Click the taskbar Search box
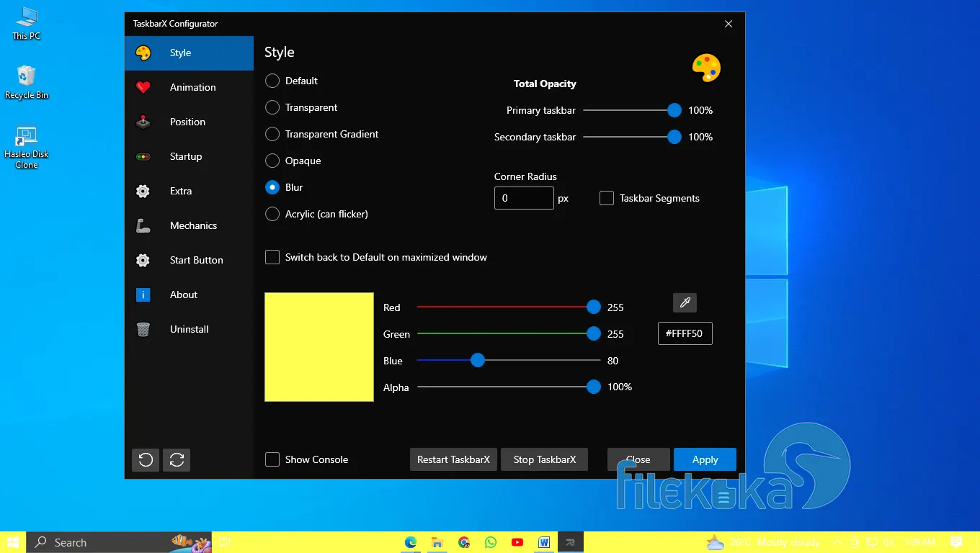 120,542
